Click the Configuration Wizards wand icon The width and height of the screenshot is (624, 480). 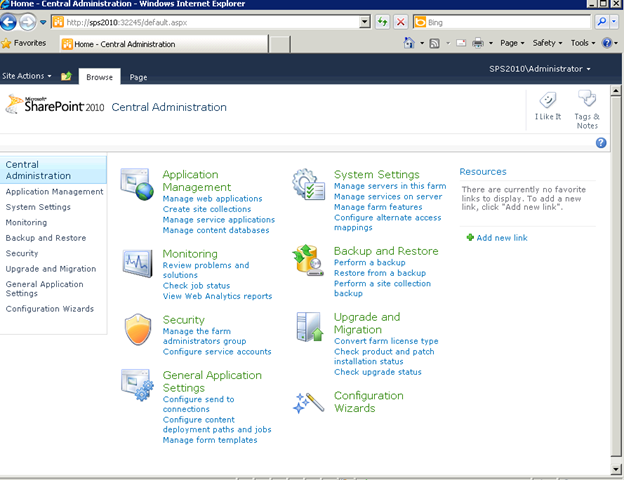click(x=307, y=402)
